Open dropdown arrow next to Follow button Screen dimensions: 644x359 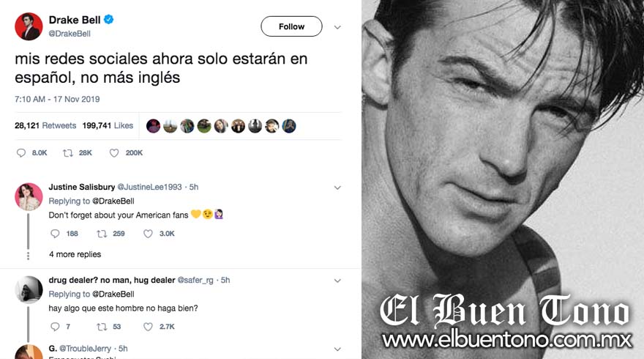[337, 27]
